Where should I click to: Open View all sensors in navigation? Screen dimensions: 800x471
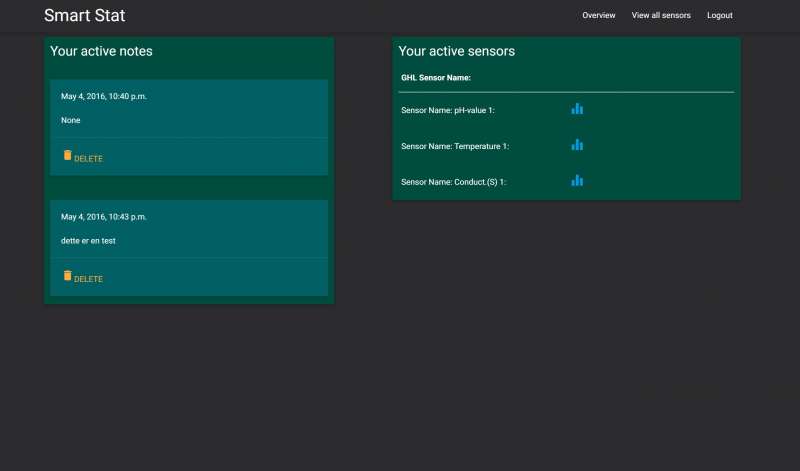(661, 16)
